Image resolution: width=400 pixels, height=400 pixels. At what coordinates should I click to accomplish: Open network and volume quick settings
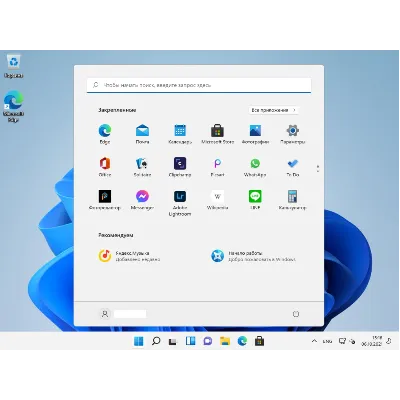347,341
